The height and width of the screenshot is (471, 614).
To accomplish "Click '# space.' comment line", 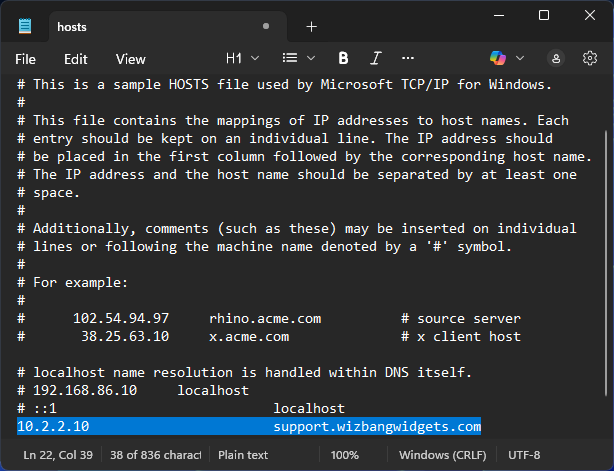I will pos(49,192).
